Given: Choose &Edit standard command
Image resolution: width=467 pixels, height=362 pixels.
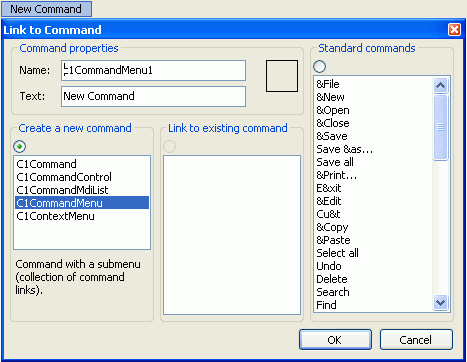Looking at the screenshot, I should (373, 201).
